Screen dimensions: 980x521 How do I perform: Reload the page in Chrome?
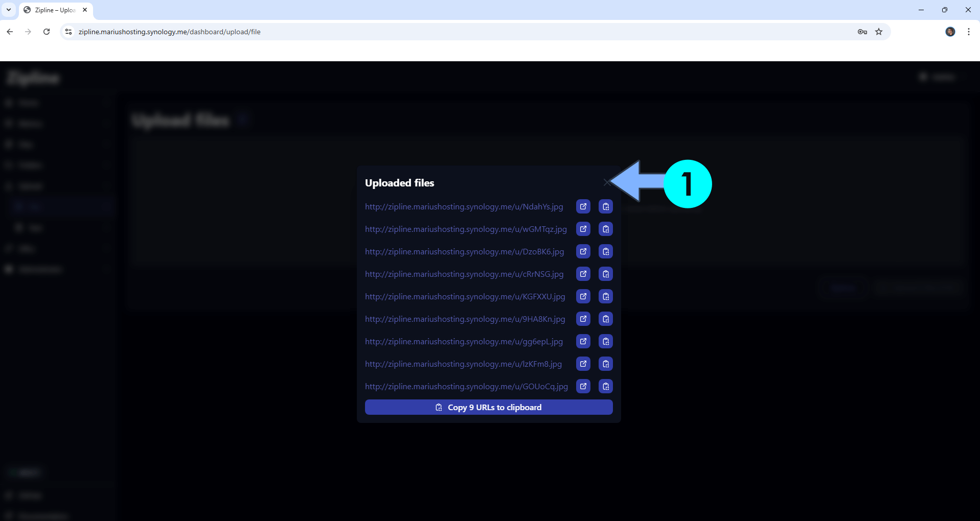pos(47,32)
